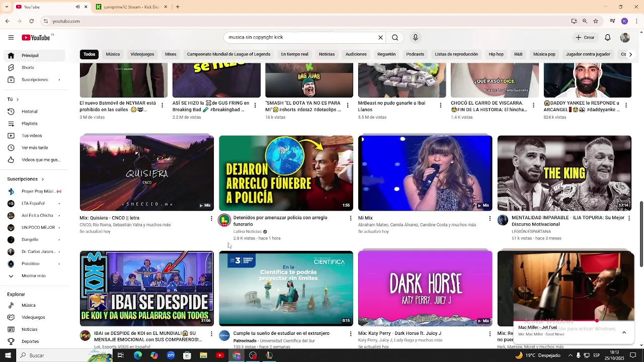Mute the YouTube browser tab
644x362 pixels.
pos(77,7)
